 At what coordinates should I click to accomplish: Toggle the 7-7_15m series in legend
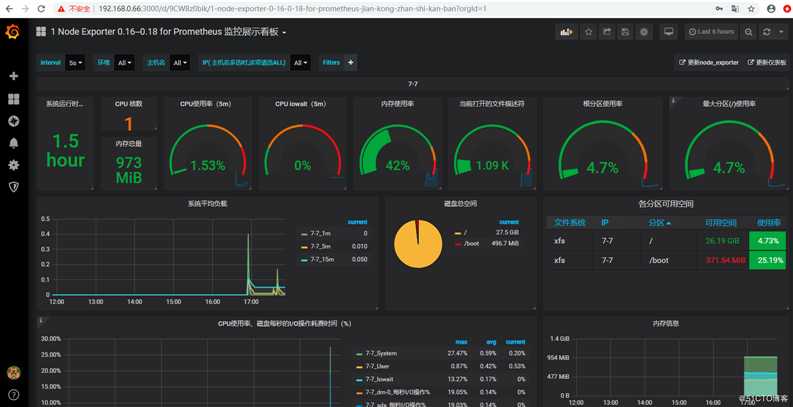point(322,259)
